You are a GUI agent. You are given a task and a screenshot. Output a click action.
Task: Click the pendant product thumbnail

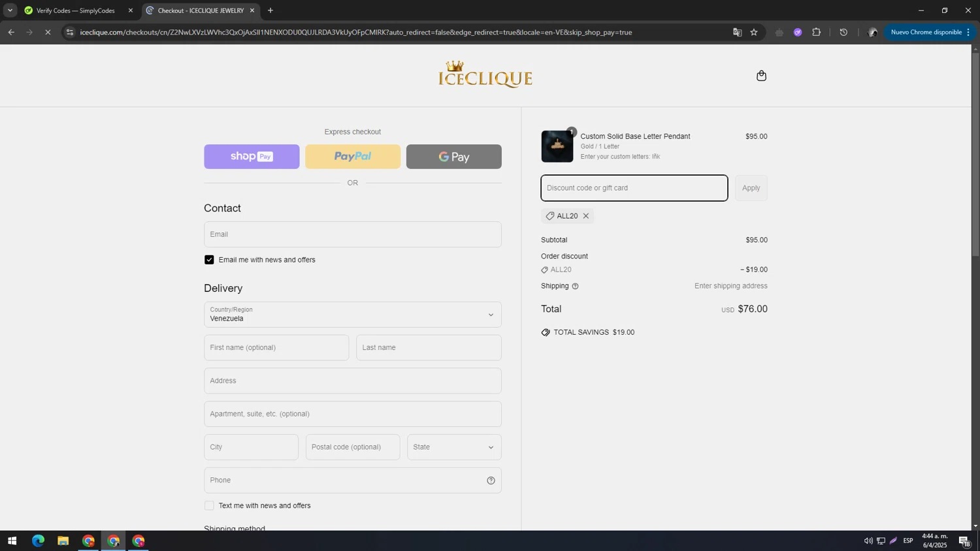tap(557, 146)
